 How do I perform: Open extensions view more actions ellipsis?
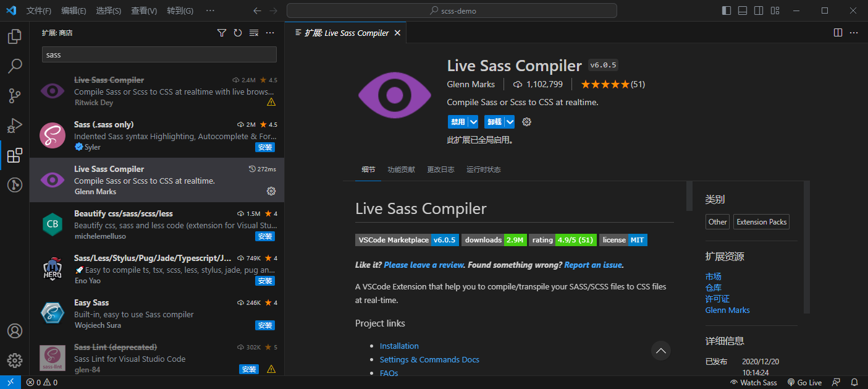coord(270,33)
